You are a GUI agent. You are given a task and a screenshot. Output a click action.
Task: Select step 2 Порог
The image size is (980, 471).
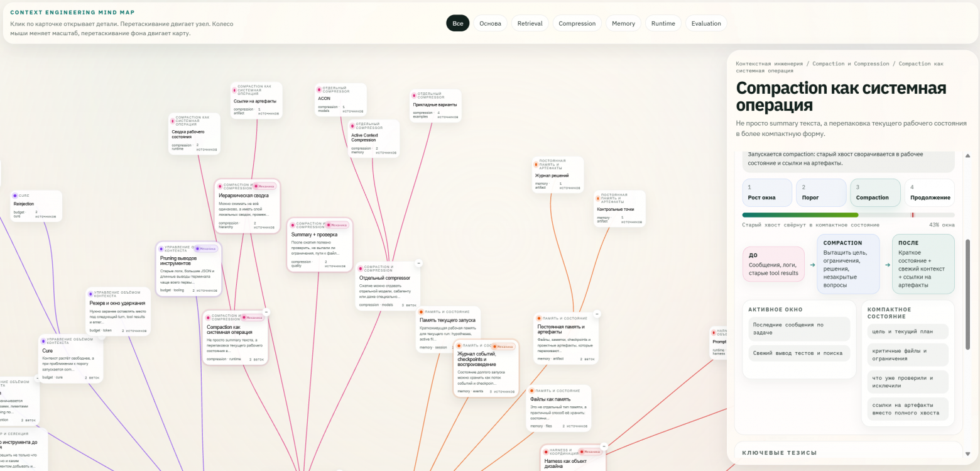[821, 192]
